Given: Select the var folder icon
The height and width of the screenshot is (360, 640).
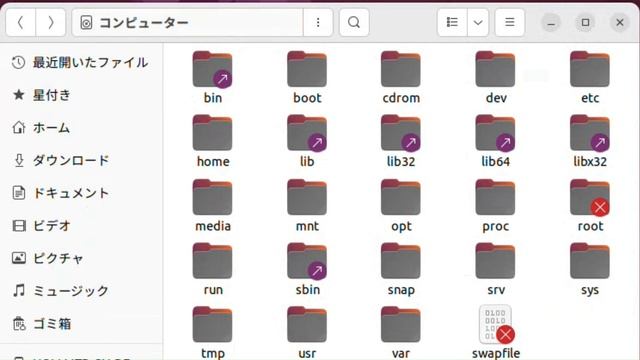Looking at the screenshot, I should click(x=401, y=325).
